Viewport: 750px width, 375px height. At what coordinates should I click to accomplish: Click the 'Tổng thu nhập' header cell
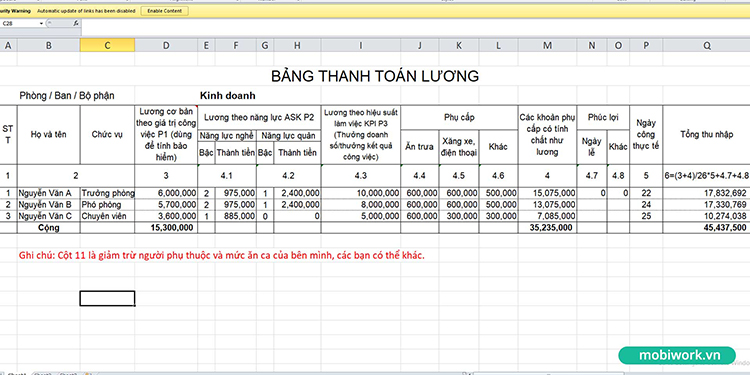pyautogui.click(x=706, y=134)
